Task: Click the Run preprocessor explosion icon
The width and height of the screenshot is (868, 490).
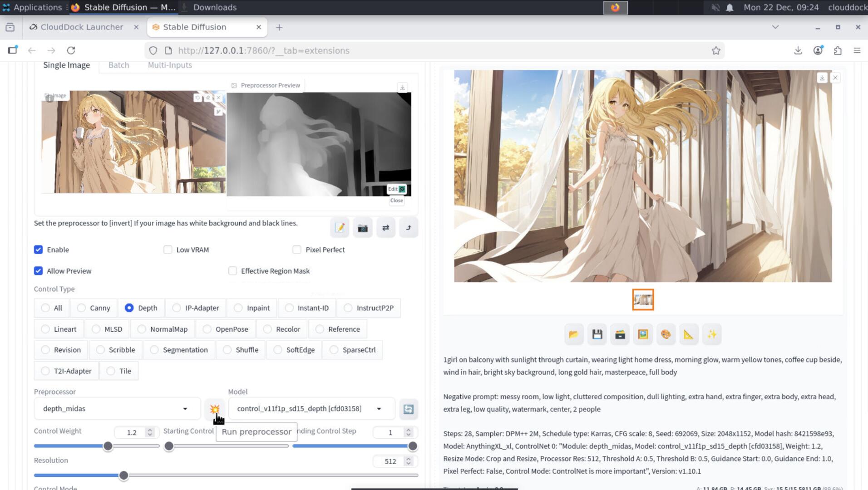Action: point(214,409)
